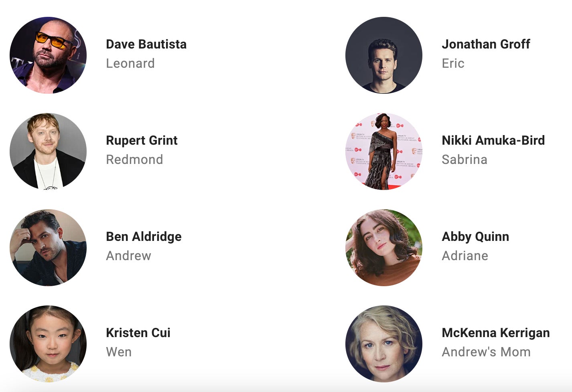Click the Andrew's Mom role text
The width and height of the screenshot is (572, 392).
[486, 352]
